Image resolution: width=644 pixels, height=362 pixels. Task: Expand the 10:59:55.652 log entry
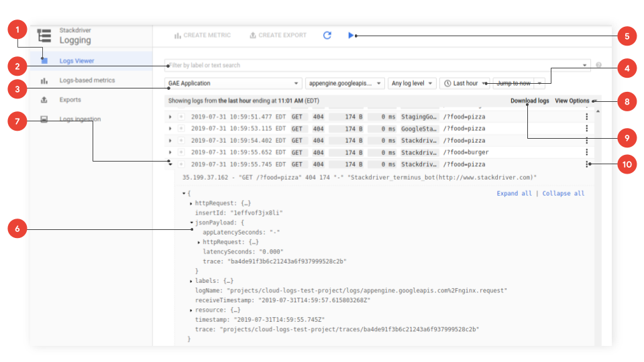tap(170, 152)
